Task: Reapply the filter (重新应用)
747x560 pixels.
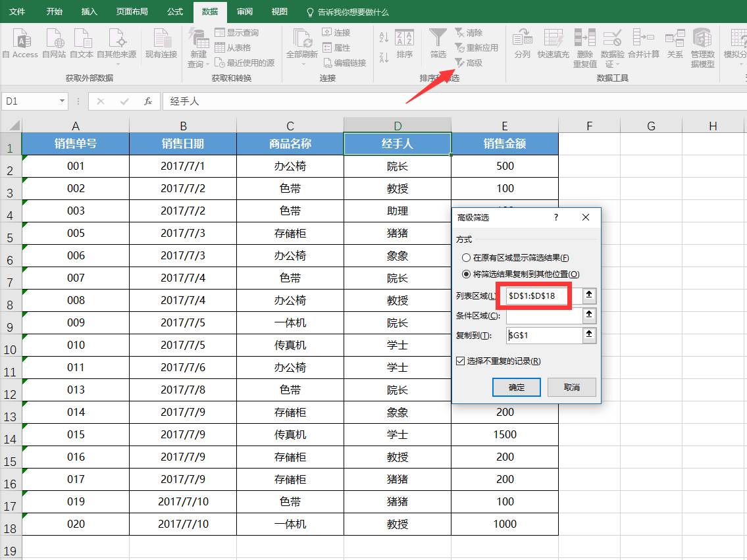Action: 477,47
